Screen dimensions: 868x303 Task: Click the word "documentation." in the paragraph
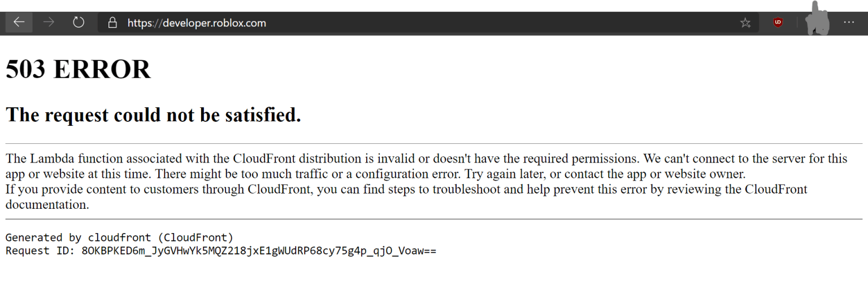point(47,204)
